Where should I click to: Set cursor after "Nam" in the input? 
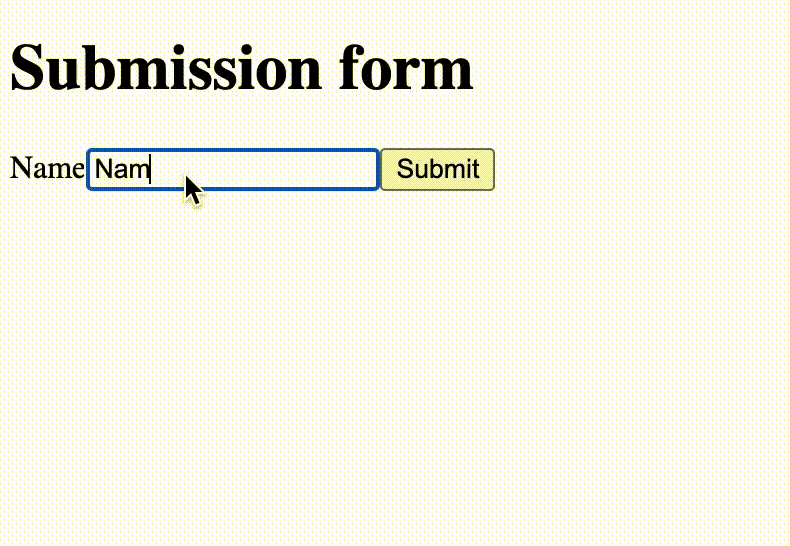coord(150,170)
